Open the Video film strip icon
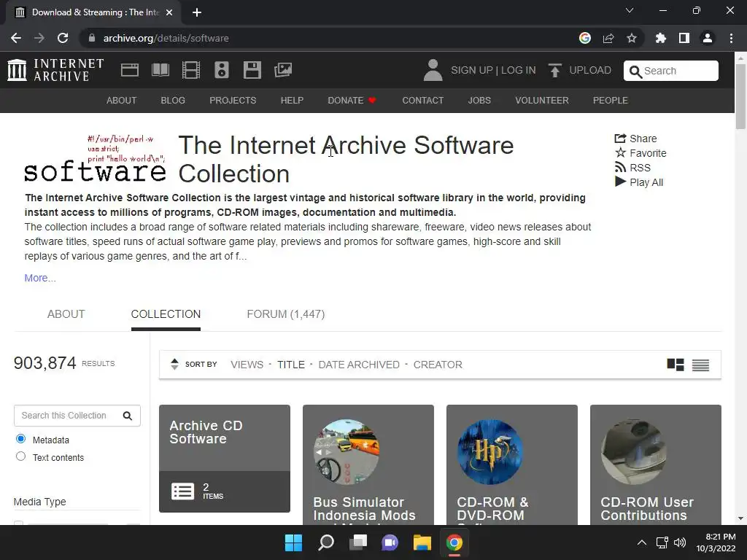This screenshot has width=747, height=560. 191,70
